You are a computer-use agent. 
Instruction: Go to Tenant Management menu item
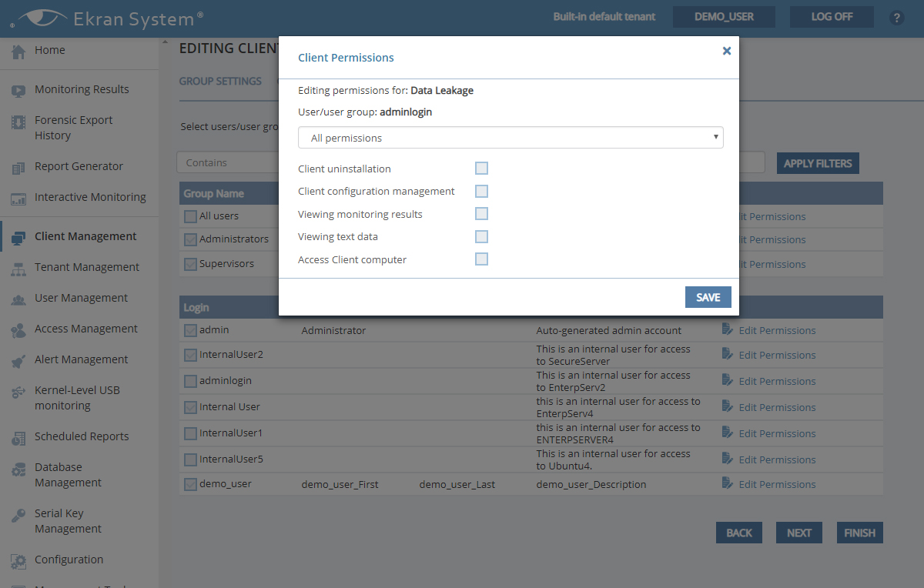click(87, 268)
